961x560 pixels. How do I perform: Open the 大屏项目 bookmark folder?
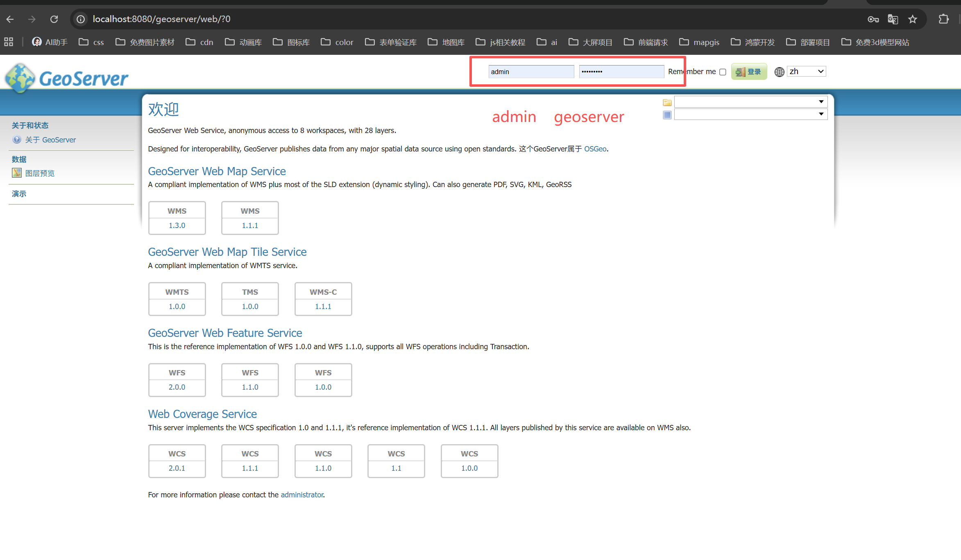tap(590, 42)
